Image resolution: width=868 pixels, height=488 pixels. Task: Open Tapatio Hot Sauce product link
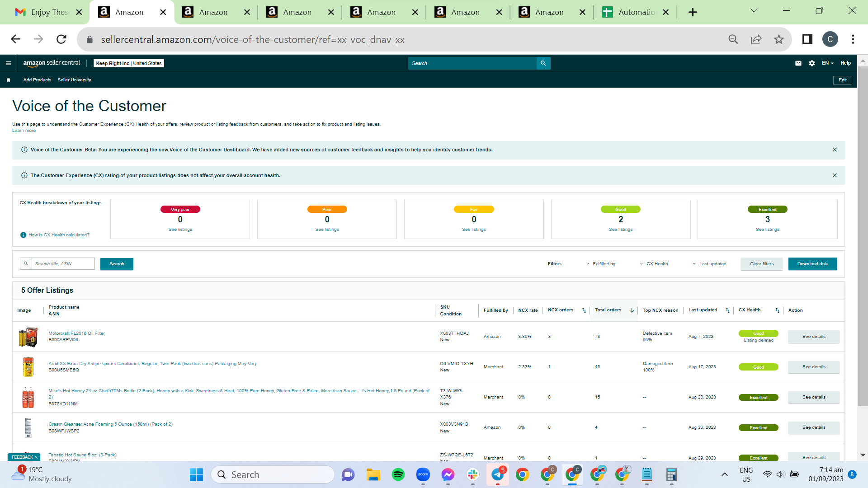click(x=82, y=455)
